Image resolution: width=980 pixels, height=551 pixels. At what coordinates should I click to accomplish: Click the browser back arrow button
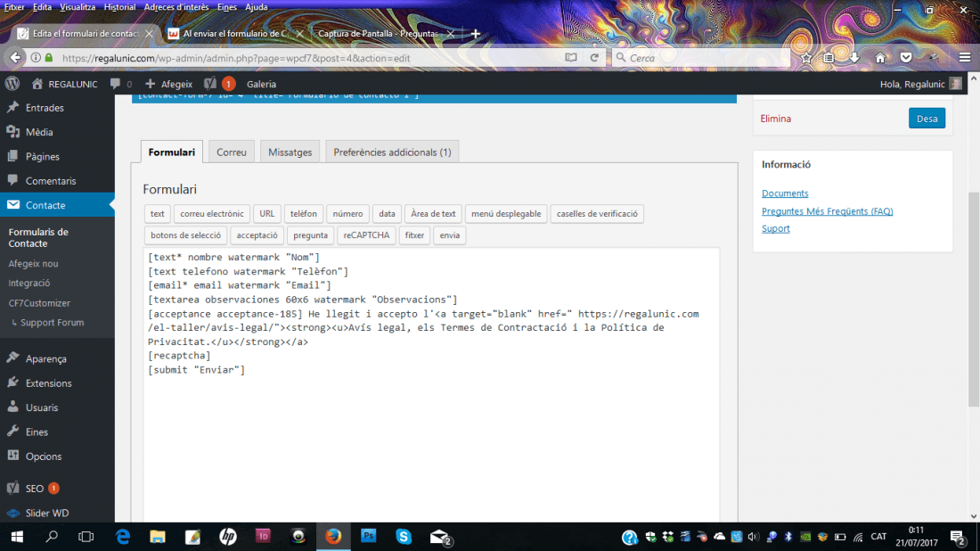(16, 58)
